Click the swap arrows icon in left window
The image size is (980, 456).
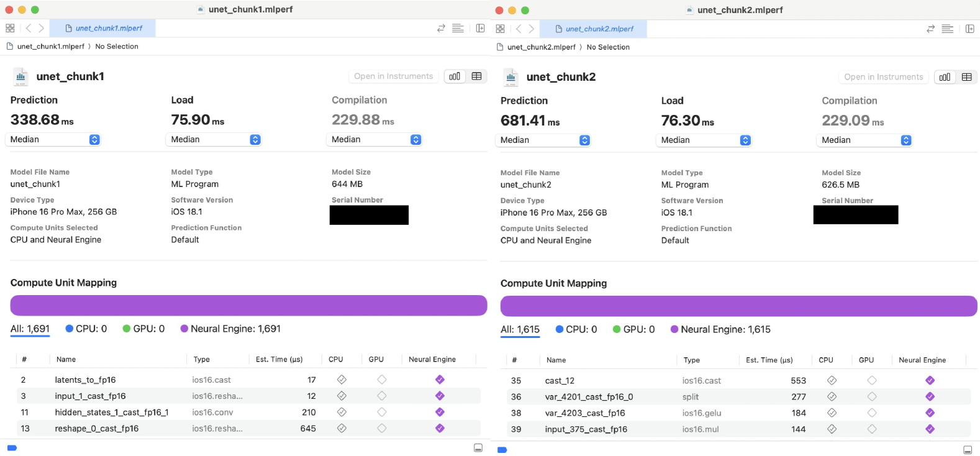click(x=441, y=28)
